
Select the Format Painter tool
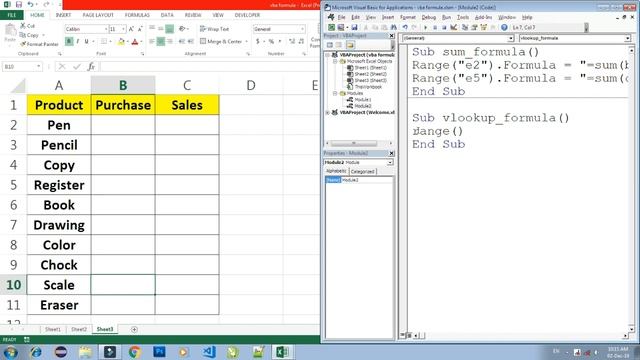tap(39, 44)
